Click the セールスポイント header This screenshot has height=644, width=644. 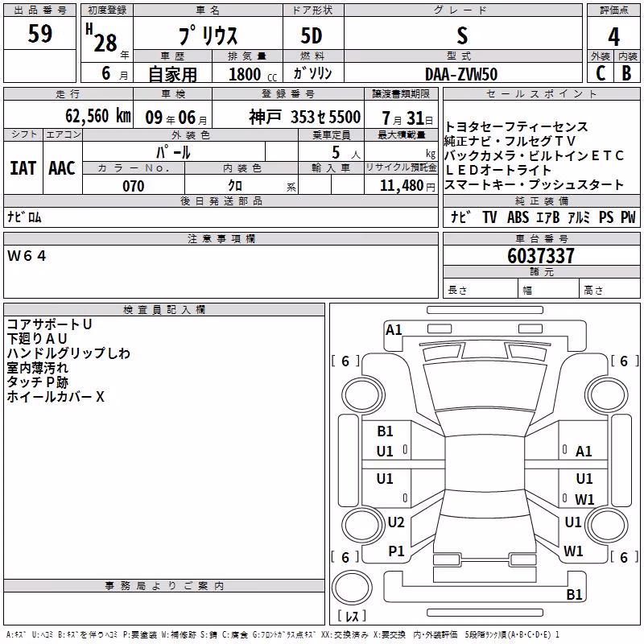pyautogui.click(x=541, y=93)
